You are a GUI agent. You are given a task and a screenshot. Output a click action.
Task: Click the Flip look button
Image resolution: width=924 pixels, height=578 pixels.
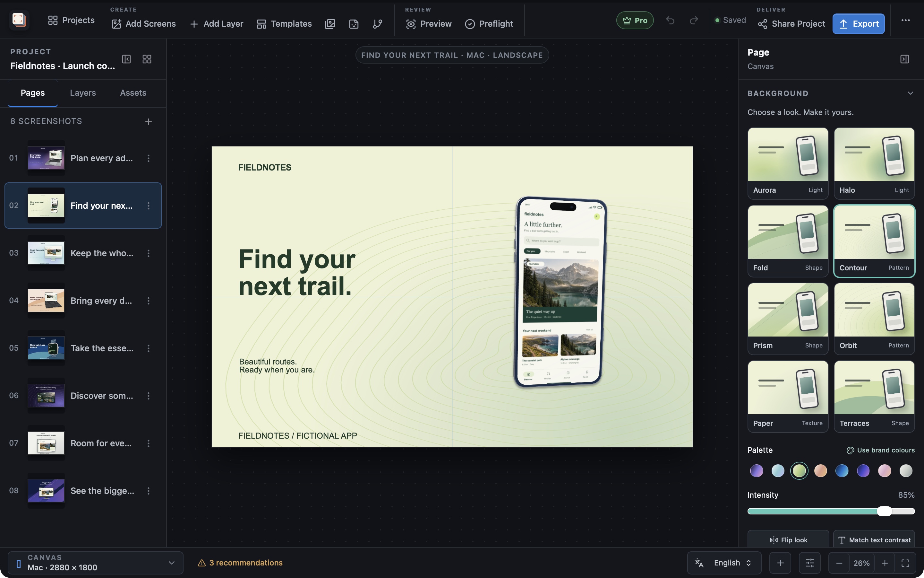click(x=788, y=540)
